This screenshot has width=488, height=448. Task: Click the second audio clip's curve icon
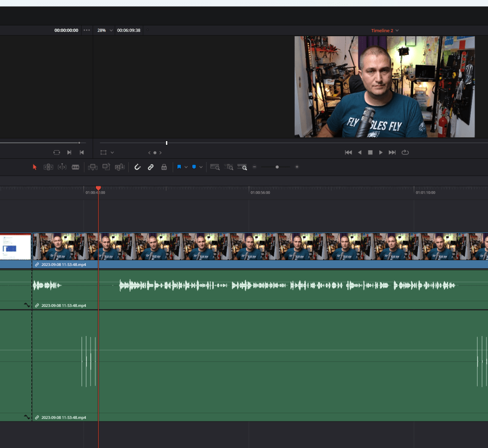27,417
